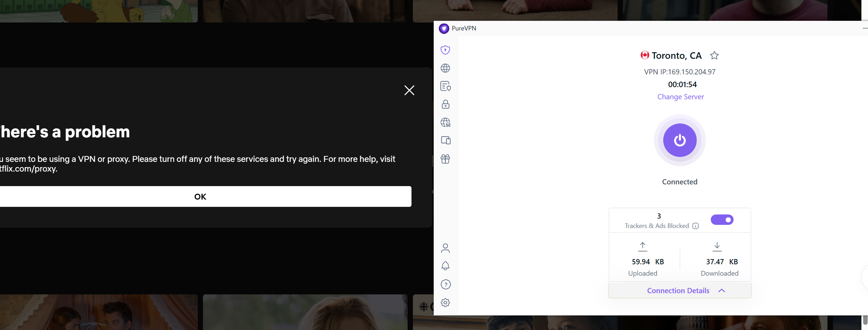Click the help question mark icon
Screen dimensions: 868x330
click(445, 284)
